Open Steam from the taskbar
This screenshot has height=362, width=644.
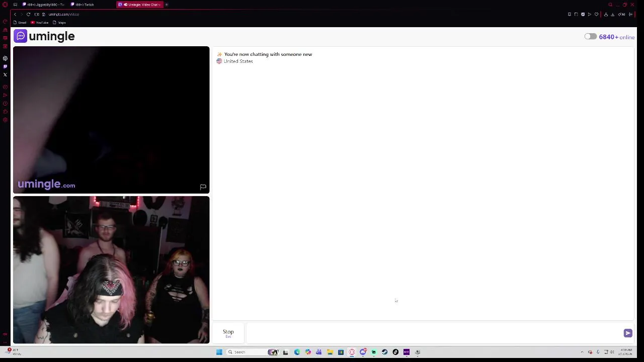coord(384,352)
